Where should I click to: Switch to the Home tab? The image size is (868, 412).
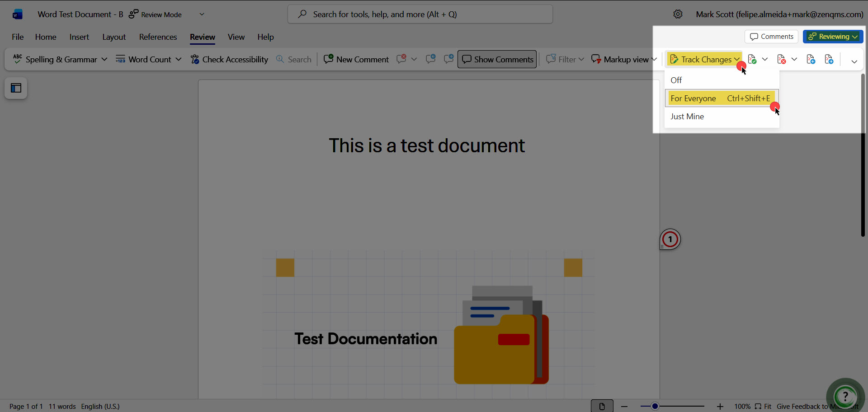click(x=46, y=37)
